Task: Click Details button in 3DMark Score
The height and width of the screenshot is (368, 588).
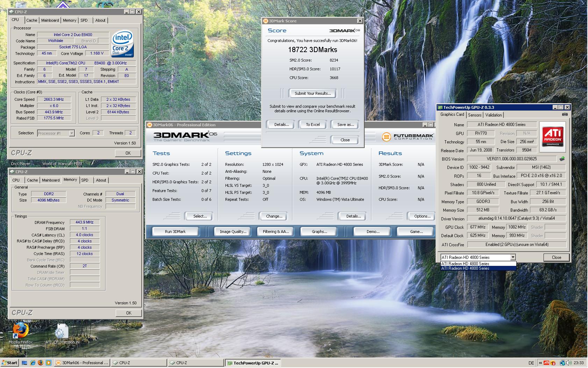Action: [x=281, y=125]
